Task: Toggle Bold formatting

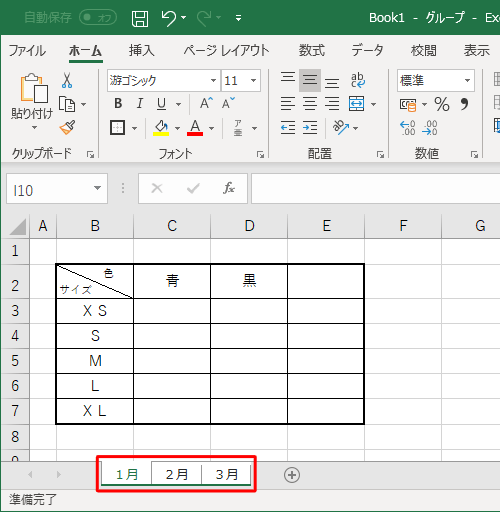Action: point(118,104)
